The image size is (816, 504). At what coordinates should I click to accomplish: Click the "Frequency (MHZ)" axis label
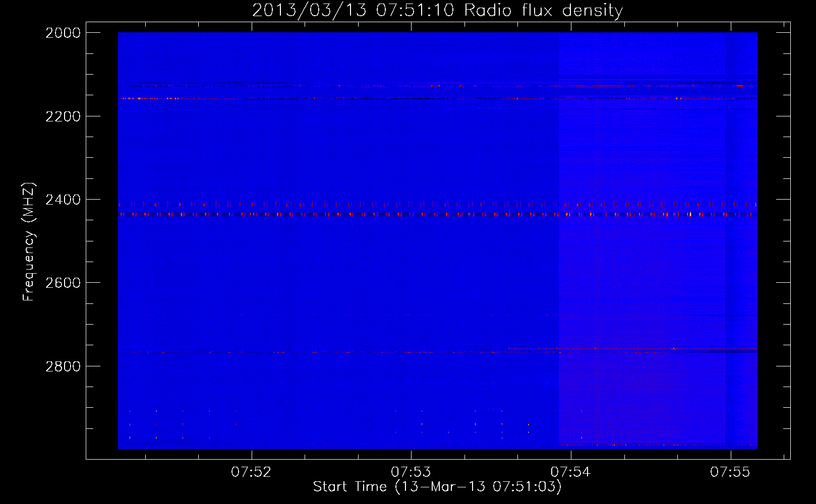tap(29, 242)
